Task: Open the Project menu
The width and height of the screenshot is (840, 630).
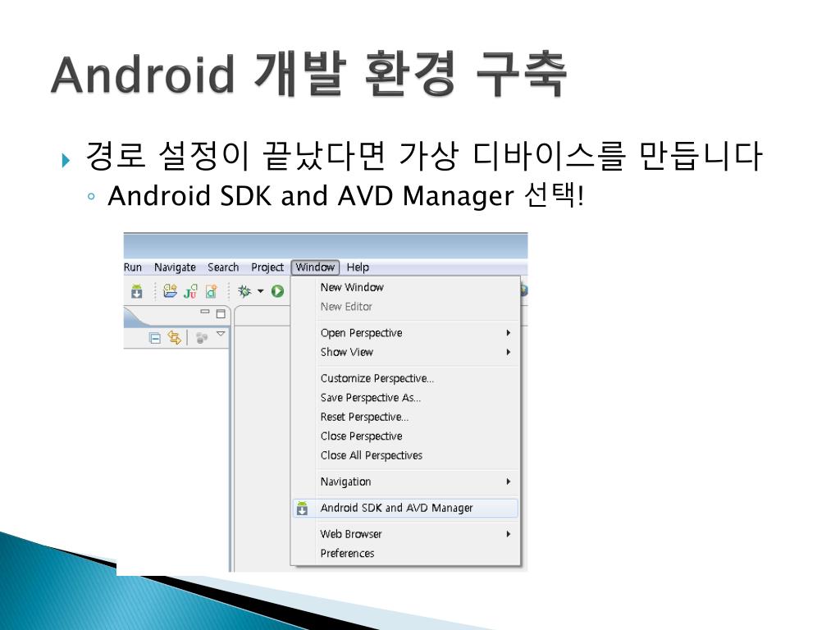Action: pyautogui.click(x=267, y=267)
